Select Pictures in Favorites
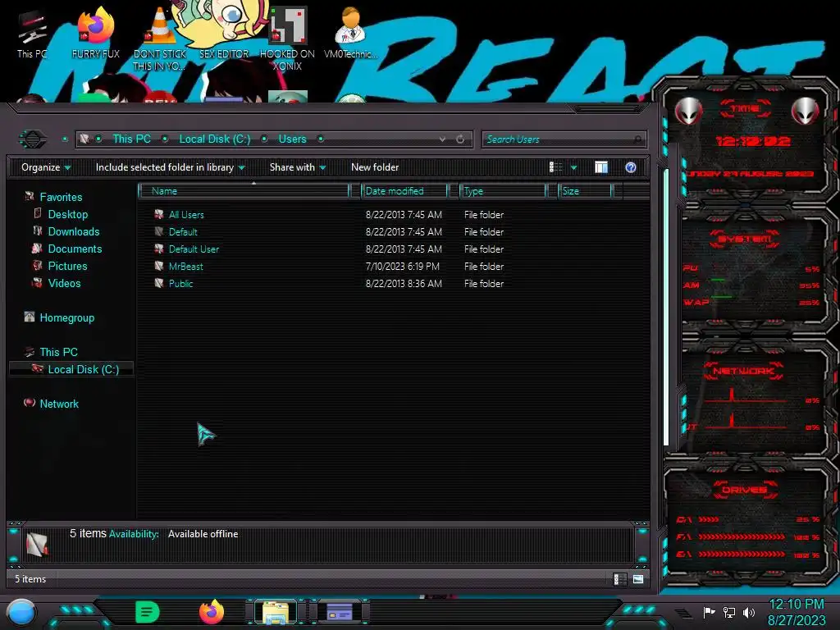 tap(67, 267)
